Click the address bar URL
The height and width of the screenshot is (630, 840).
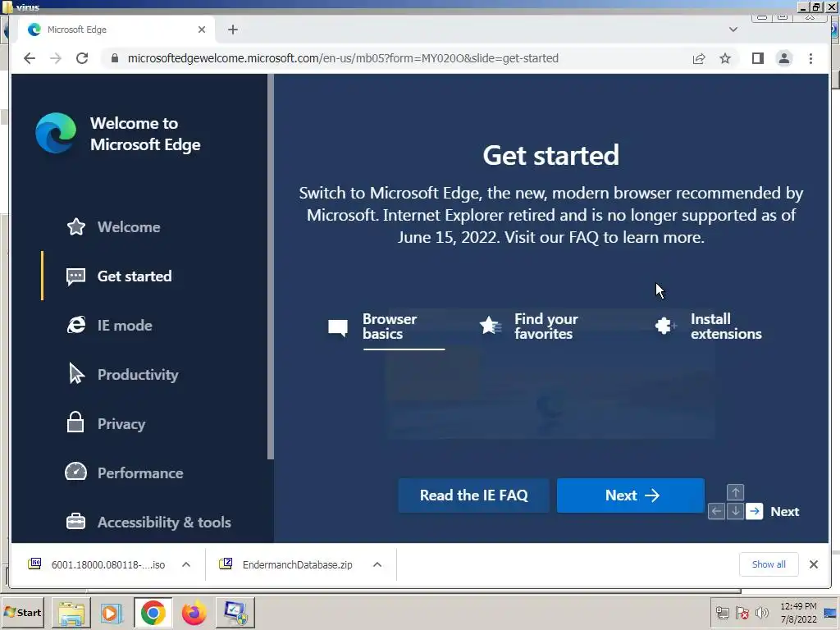(343, 58)
